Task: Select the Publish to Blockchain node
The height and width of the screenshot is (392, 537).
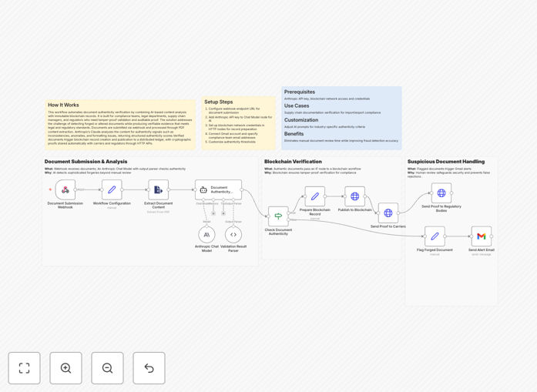Action: tap(355, 196)
